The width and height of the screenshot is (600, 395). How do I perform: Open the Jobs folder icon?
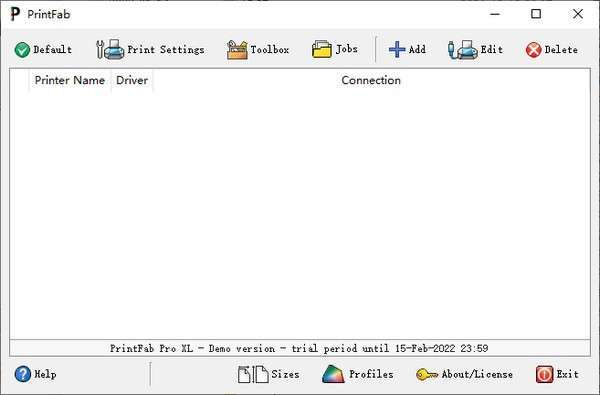click(322, 49)
